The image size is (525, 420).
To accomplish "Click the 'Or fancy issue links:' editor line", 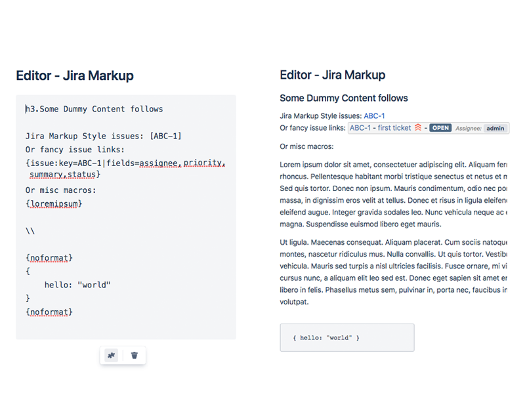I will click(x=75, y=150).
